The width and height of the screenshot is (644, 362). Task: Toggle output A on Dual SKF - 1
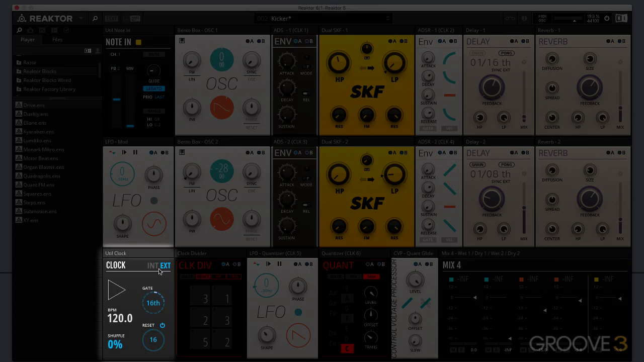389,41
